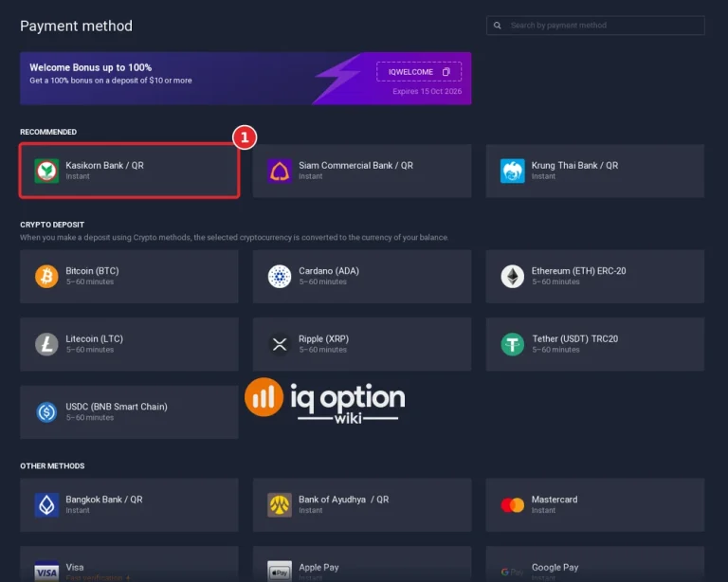Click the Mastercard logo icon

coord(513,505)
